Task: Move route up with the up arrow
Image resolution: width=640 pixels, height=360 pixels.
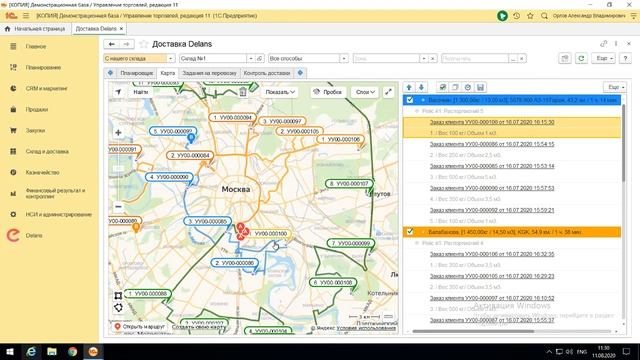Action: [409, 87]
